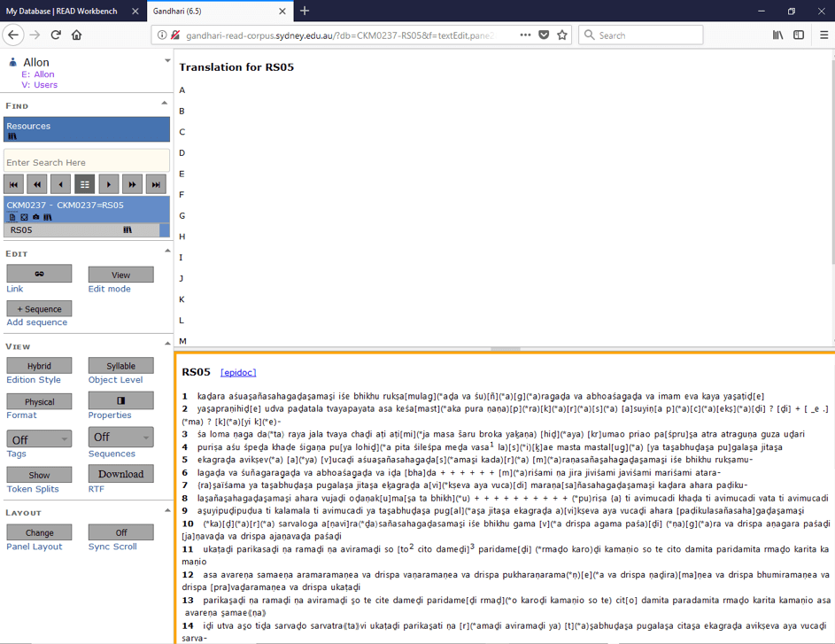Open the epidoc link
The height and width of the screenshot is (644, 835).
(x=238, y=373)
